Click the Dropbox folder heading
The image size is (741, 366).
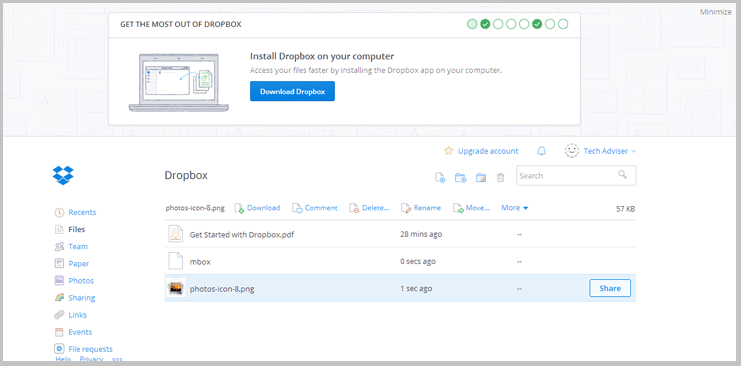click(186, 175)
